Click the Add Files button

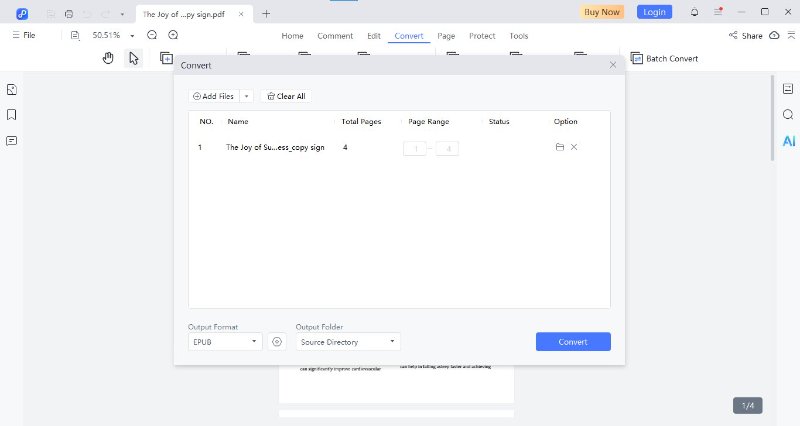pyautogui.click(x=214, y=96)
